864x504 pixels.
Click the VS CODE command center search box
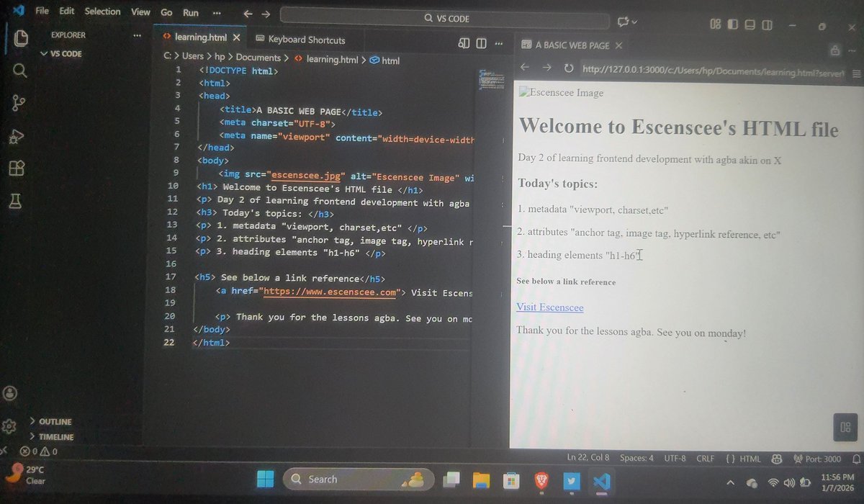[x=446, y=17]
